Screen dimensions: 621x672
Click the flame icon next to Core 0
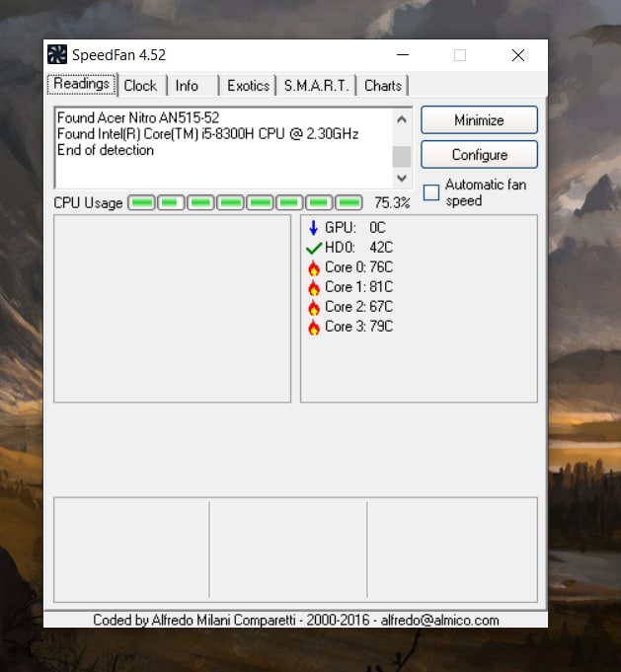pyautogui.click(x=314, y=267)
